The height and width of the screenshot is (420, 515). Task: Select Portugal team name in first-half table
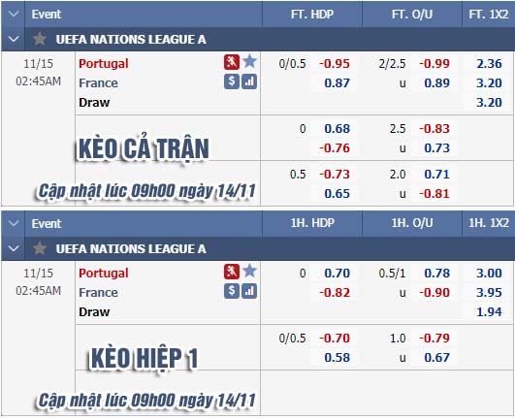[x=104, y=274]
